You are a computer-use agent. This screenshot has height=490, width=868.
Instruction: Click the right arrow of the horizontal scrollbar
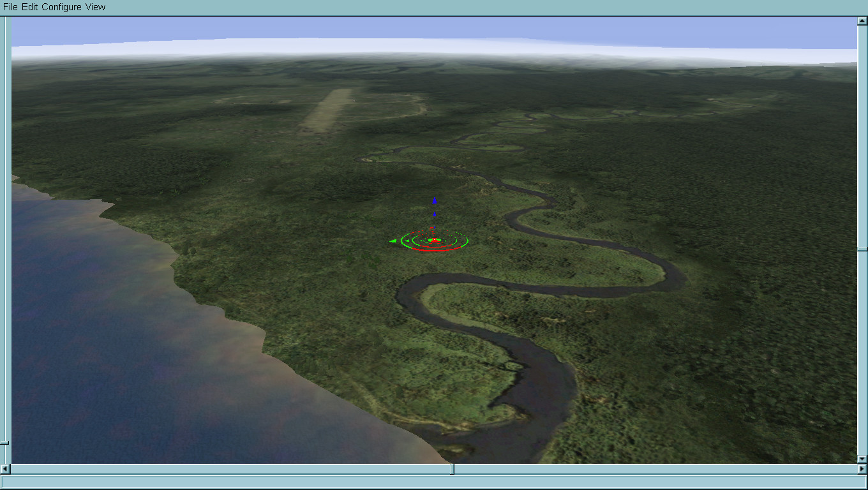[862, 469]
